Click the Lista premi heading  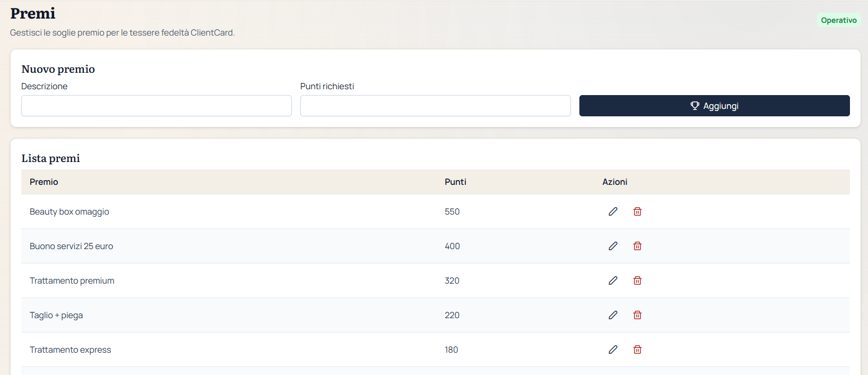point(51,158)
